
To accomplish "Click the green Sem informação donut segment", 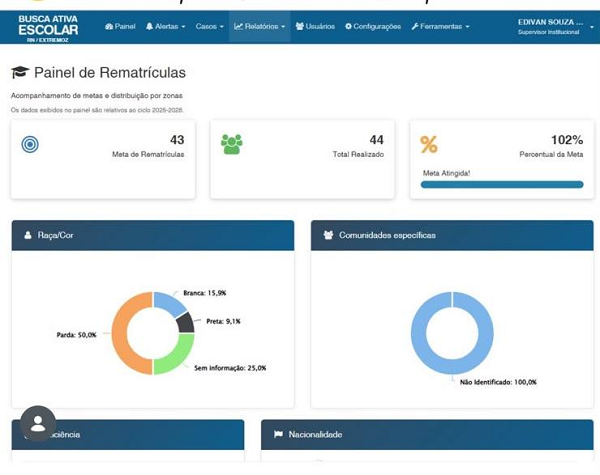I will click(177, 357).
